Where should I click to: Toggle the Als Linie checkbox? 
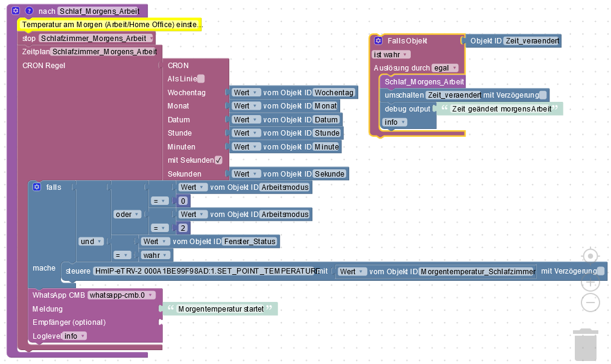coord(201,78)
